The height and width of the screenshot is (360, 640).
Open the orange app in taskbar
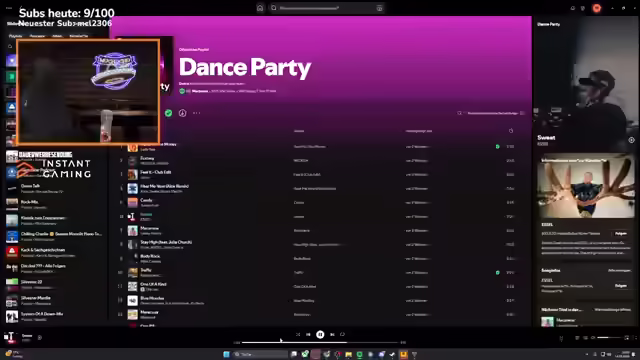click(x=403, y=354)
